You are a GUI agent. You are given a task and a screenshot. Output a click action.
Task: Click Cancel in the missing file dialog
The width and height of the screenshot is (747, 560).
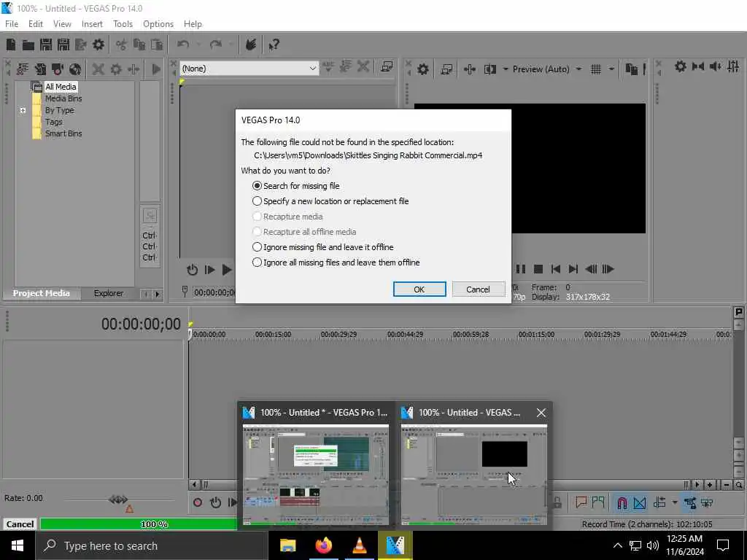(x=478, y=289)
